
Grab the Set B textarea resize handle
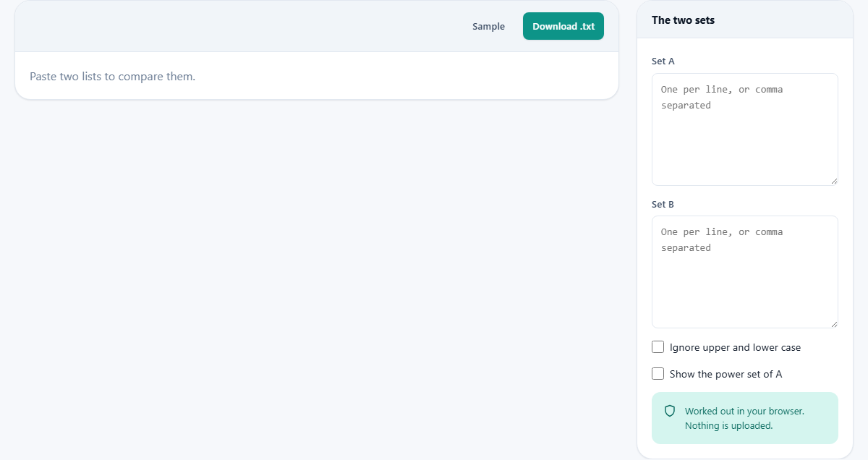click(x=834, y=324)
